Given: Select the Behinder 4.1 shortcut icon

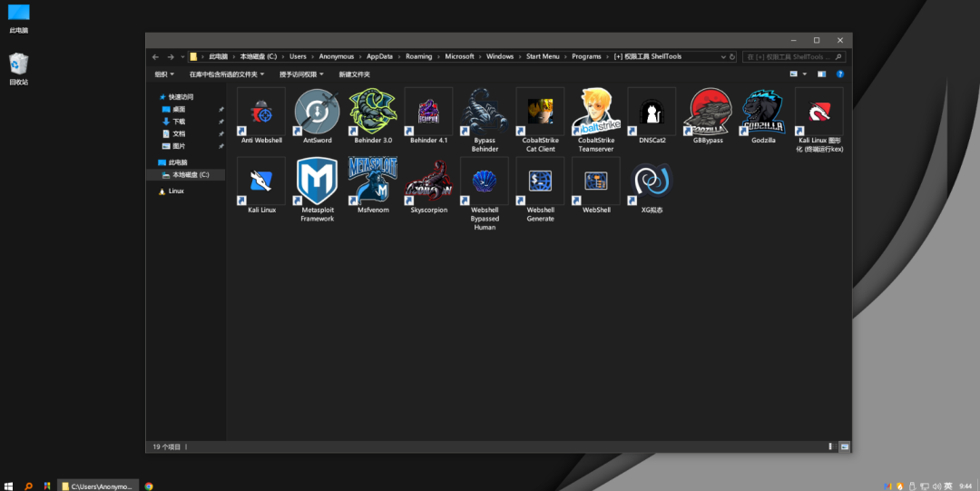Looking at the screenshot, I should pos(428,112).
